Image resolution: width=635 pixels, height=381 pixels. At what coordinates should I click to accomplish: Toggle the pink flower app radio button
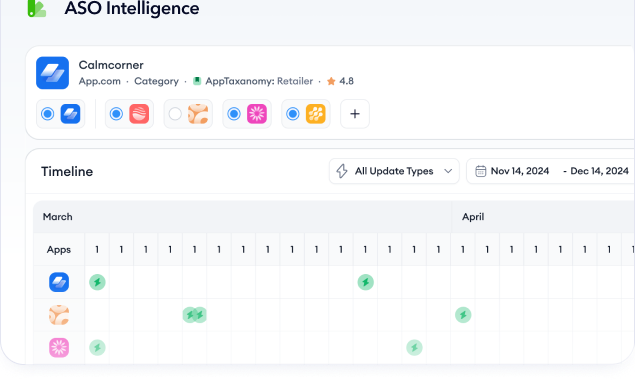point(234,114)
